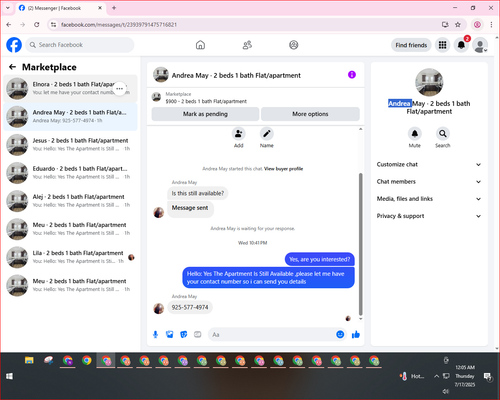Open the taskbar notification center icon

[x=488, y=376]
